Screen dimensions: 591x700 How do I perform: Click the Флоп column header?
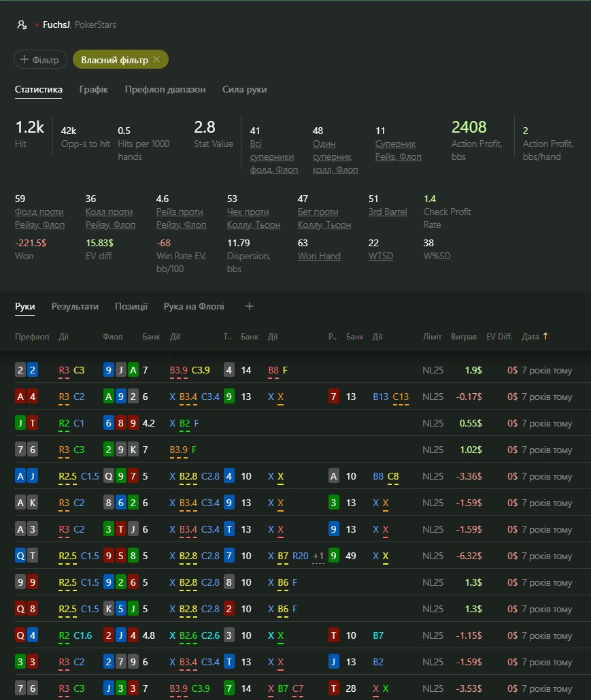click(112, 337)
